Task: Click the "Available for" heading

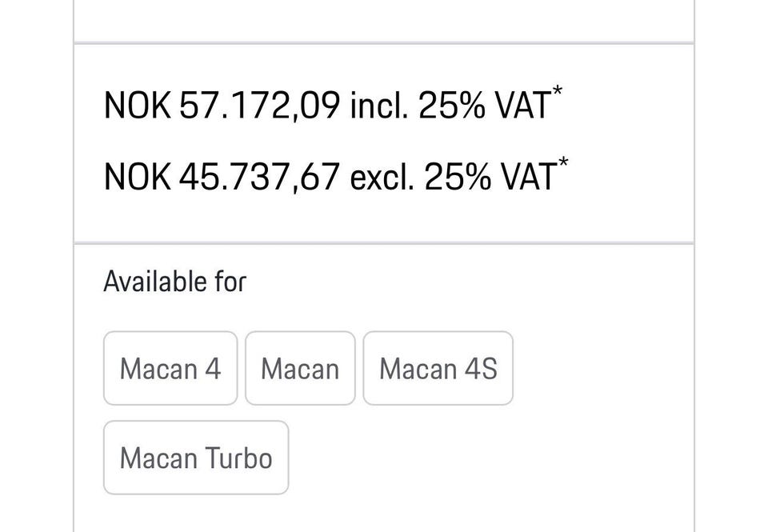Action: [x=175, y=282]
